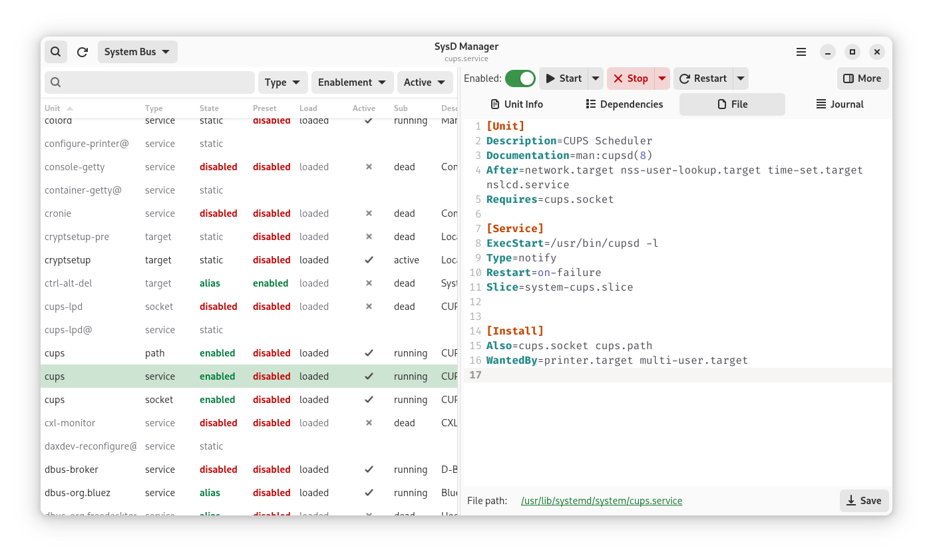Switch to the Dependencies tab
Image resolution: width=933 pixels, height=560 pixels.
click(624, 104)
